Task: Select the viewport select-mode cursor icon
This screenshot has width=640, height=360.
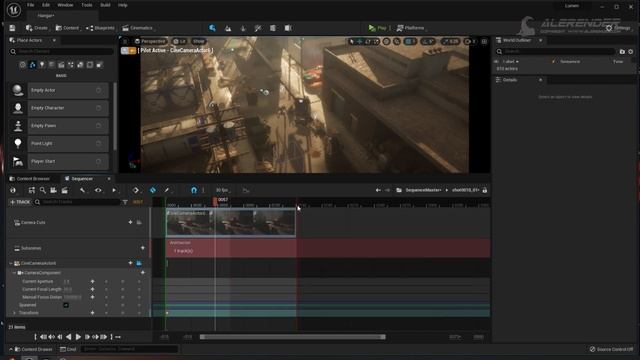Action: [x=352, y=41]
